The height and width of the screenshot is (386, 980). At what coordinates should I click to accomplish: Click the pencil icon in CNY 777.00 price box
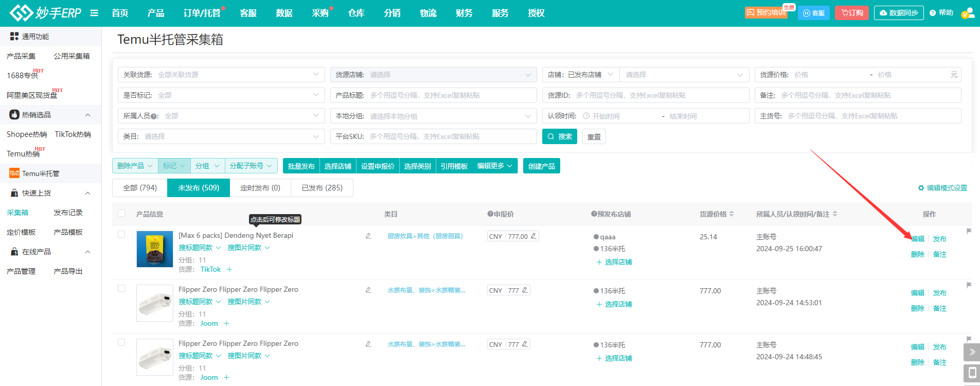pos(533,236)
